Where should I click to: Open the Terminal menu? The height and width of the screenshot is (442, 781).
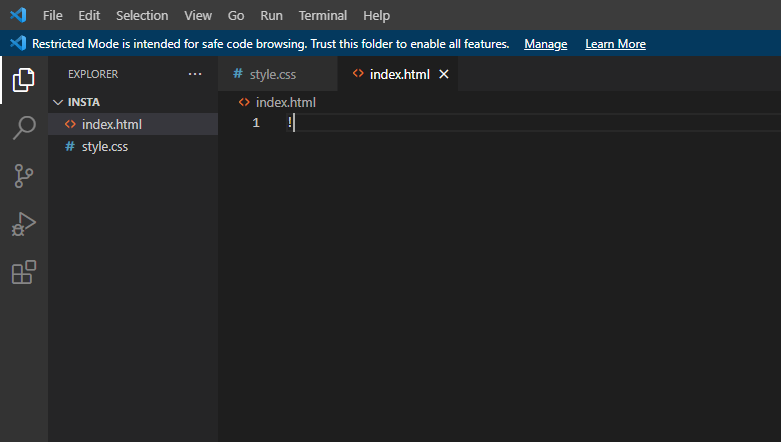point(322,15)
